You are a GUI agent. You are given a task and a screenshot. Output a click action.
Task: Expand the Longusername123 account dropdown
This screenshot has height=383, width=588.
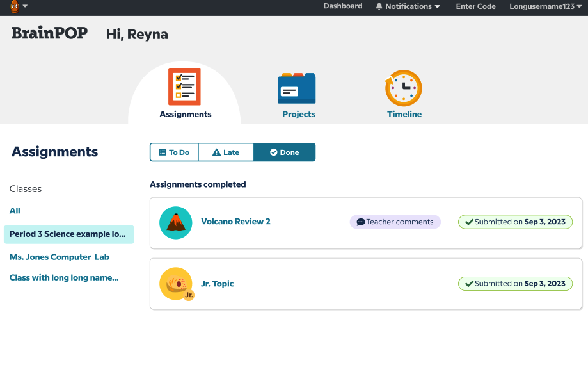(x=580, y=6)
